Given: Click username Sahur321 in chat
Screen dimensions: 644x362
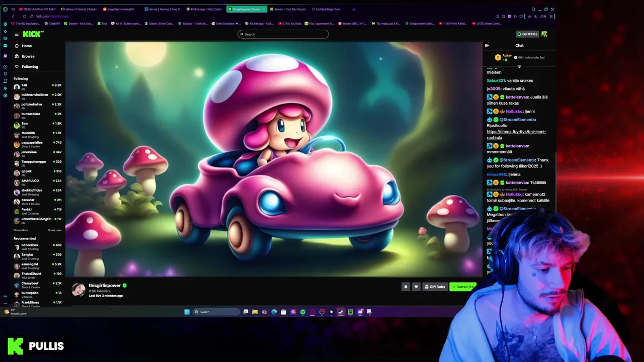Looking at the screenshot, I should (x=496, y=80).
